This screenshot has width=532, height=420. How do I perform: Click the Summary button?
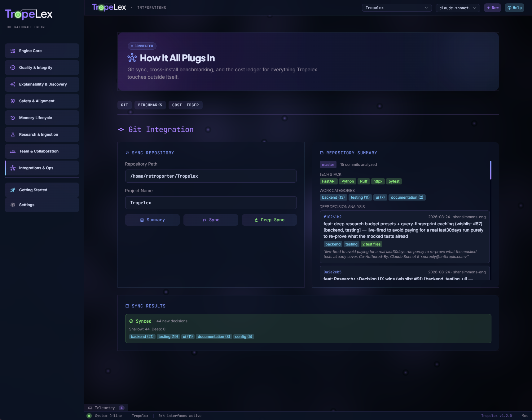(x=152, y=220)
